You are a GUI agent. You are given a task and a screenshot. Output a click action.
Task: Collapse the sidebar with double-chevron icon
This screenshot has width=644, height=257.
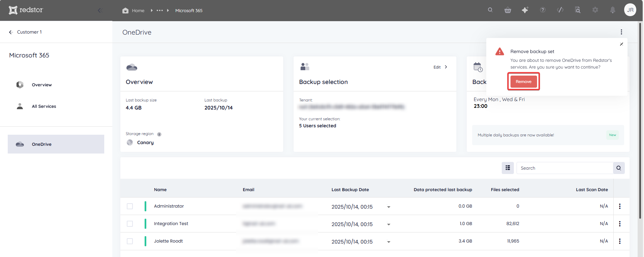[x=100, y=10]
